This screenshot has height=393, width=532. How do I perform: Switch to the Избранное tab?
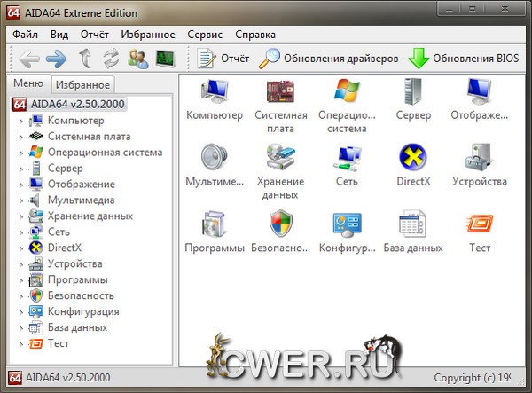tap(82, 84)
